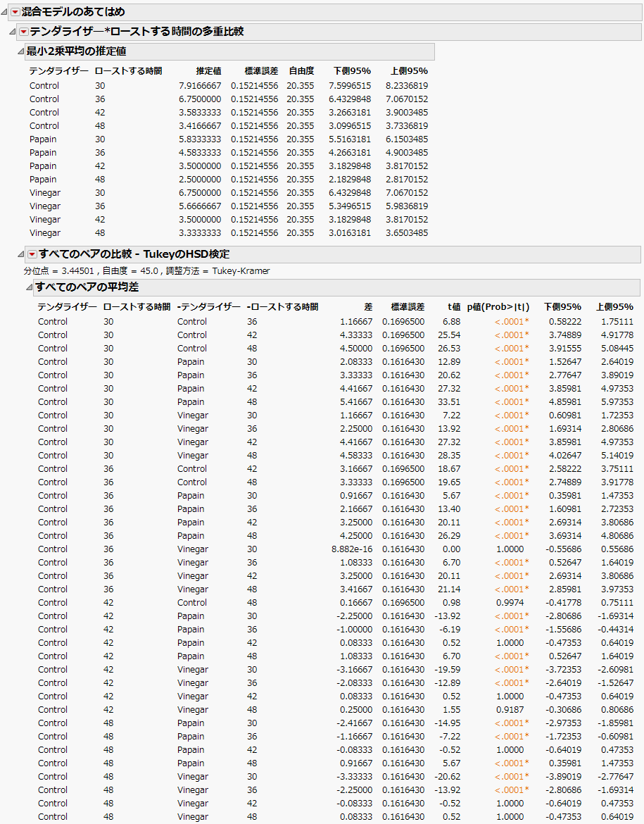
Task: Select difference value -3.33333
Action: (355, 777)
